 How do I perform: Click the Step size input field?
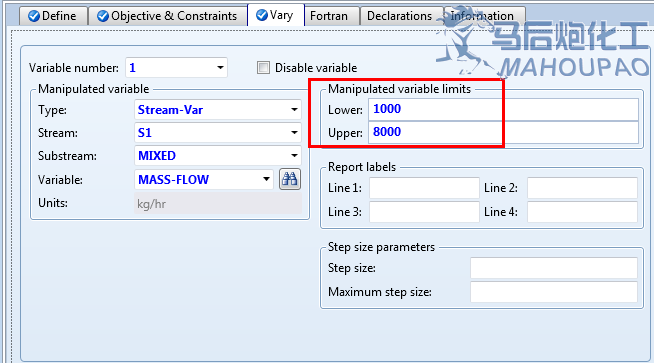554,268
